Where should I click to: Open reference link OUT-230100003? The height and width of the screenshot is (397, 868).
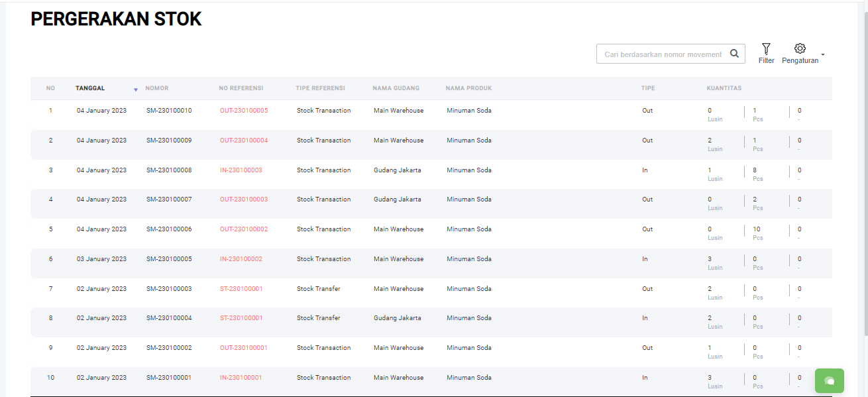(244, 199)
